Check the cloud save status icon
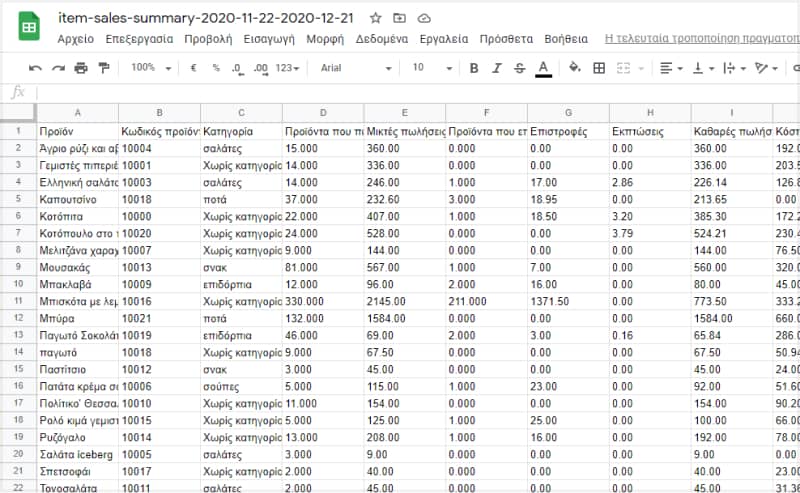This screenshot has height=493, width=800. point(424,18)
